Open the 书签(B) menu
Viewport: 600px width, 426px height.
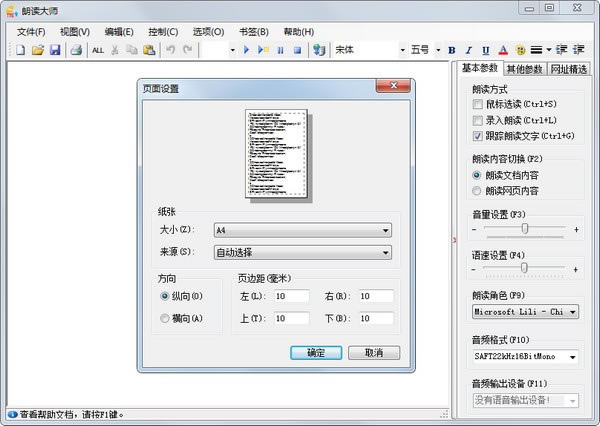pyautogui.click(x=254, y=32)
